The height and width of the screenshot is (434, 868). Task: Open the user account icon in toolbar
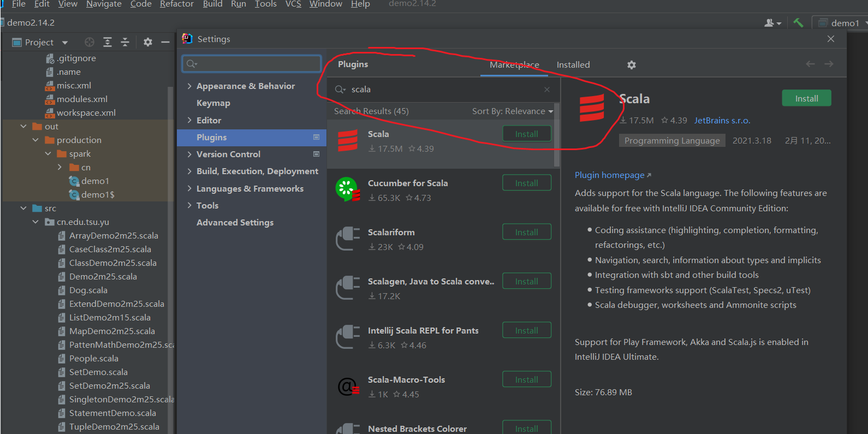pos(772,23)
